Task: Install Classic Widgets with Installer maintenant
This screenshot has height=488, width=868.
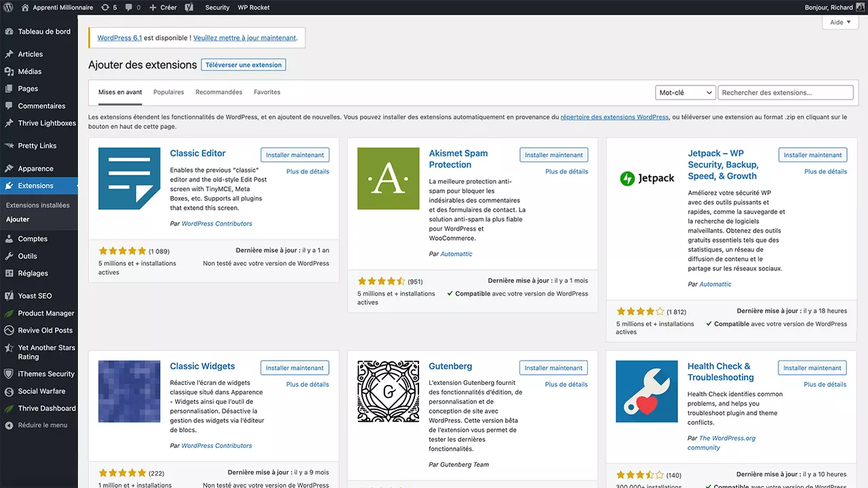Action: [x=295, y=368]
